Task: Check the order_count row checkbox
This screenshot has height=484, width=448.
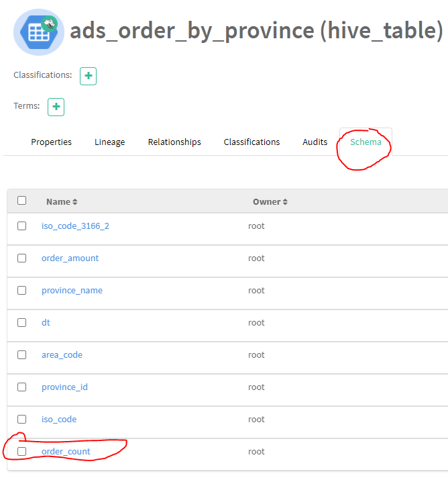Action: pyautogui.click(x=22, y=452)
